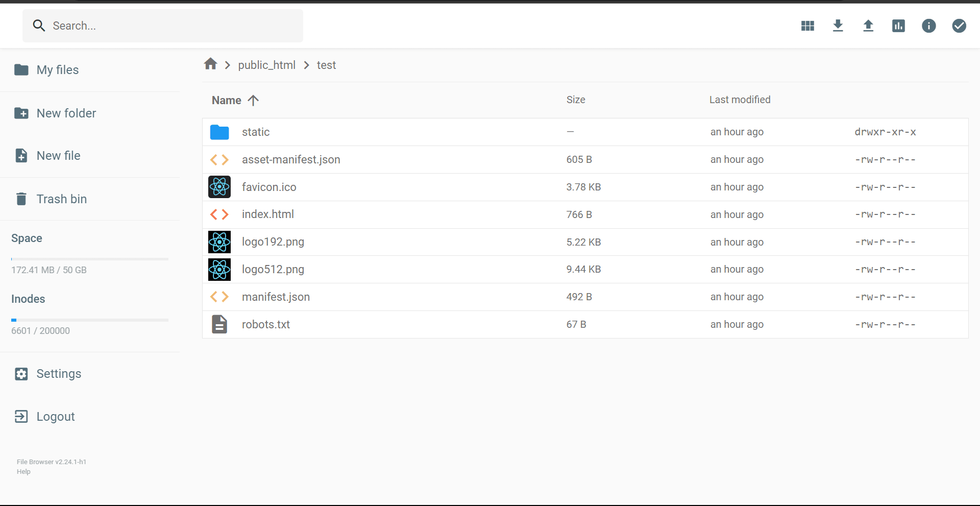Click the upload icon in the toolbar

(868, 26)
